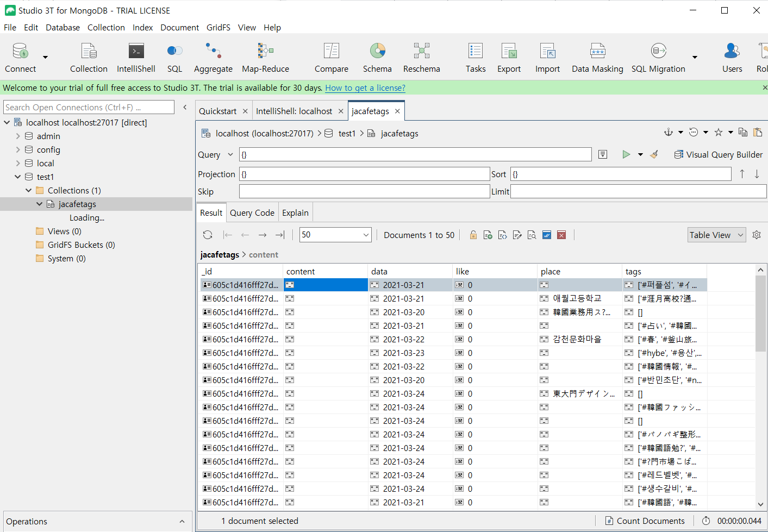Open the Import wizard
768x532 pixels.
(547, 58)
